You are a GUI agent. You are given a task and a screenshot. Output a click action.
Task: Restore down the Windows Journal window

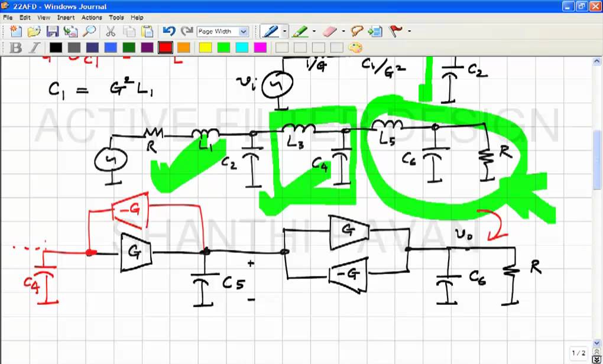[582, 6]
